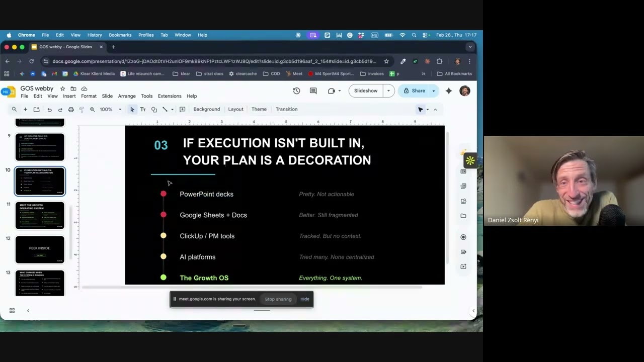
Task: Open the Google Slides home logo
Action: [x=11, y=92]
